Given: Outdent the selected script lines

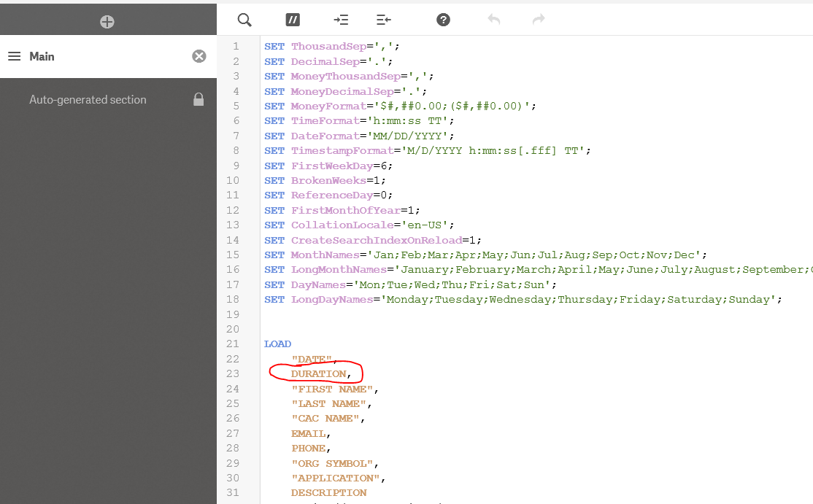Looking at the screenshot, I should (384, 20).
